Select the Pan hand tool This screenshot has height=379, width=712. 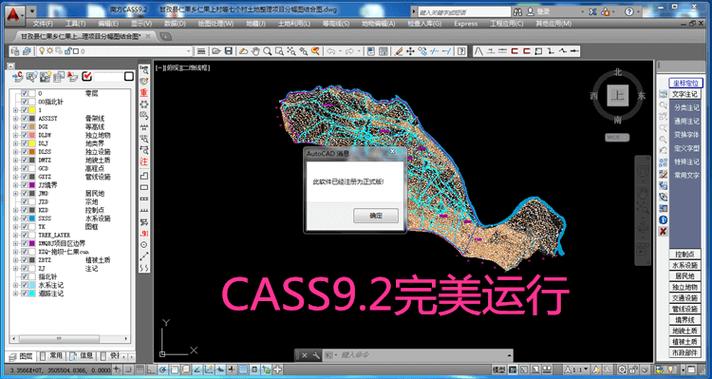256,51
